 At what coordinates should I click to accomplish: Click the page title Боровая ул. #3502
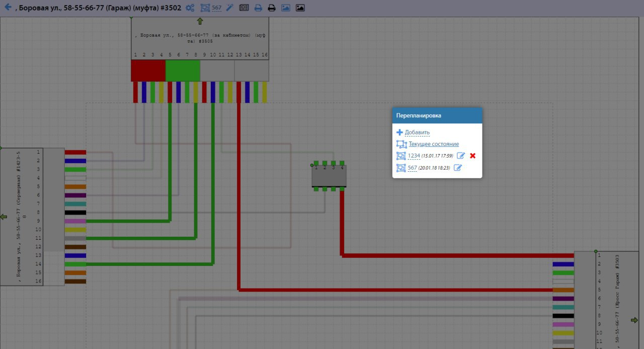pyautogui.click(x=98, y=8)
